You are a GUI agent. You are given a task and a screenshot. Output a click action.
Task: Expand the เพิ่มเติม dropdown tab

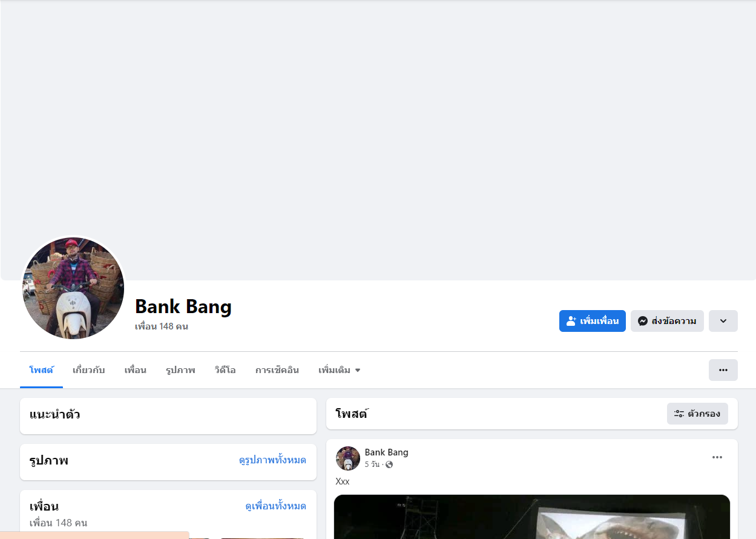(340, 370)
